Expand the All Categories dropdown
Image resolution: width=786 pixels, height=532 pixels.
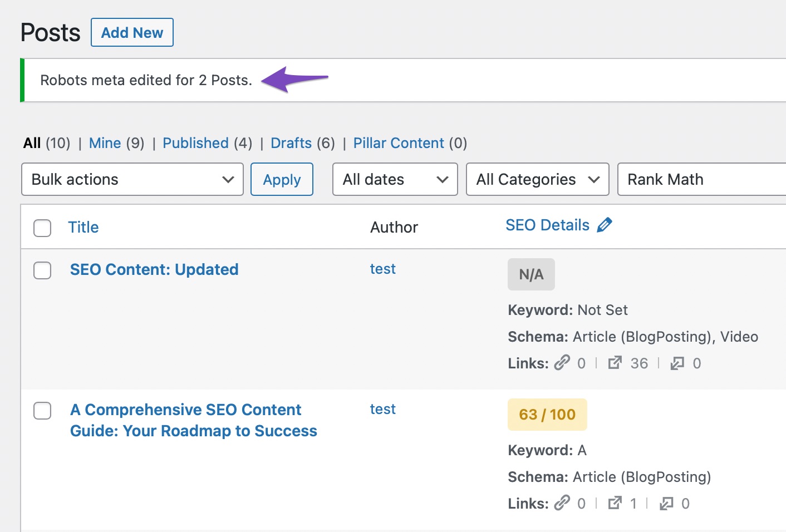click(x=538, y=179)
